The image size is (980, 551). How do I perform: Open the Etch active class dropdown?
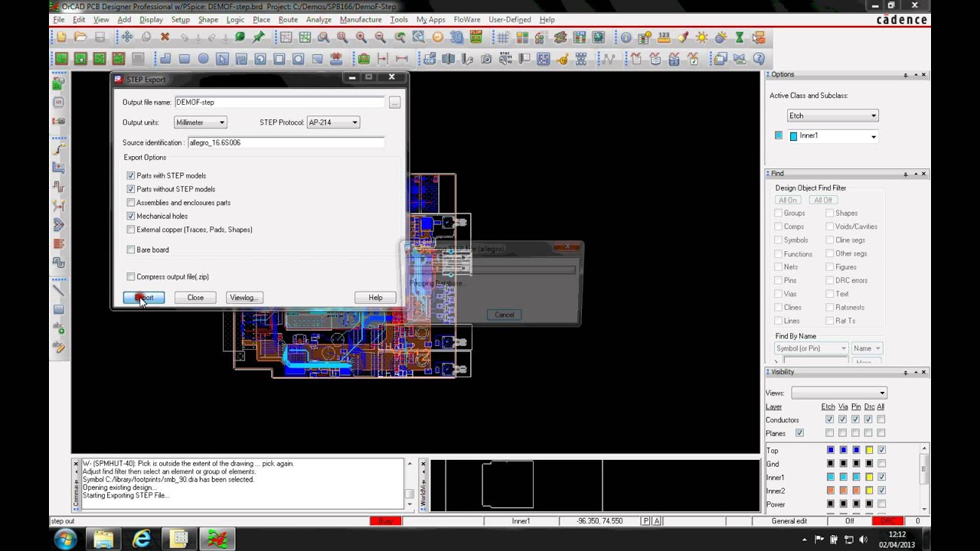833,116
